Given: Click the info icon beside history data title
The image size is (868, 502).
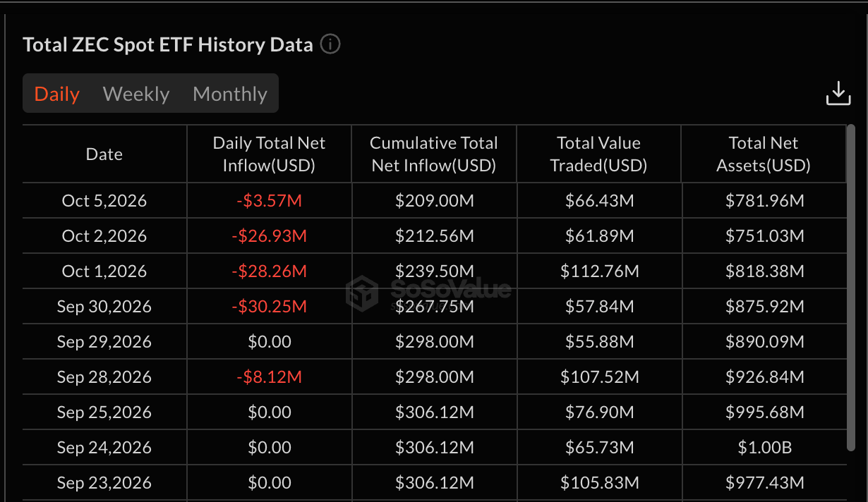Looking at the screenshot, I should 330,44.
